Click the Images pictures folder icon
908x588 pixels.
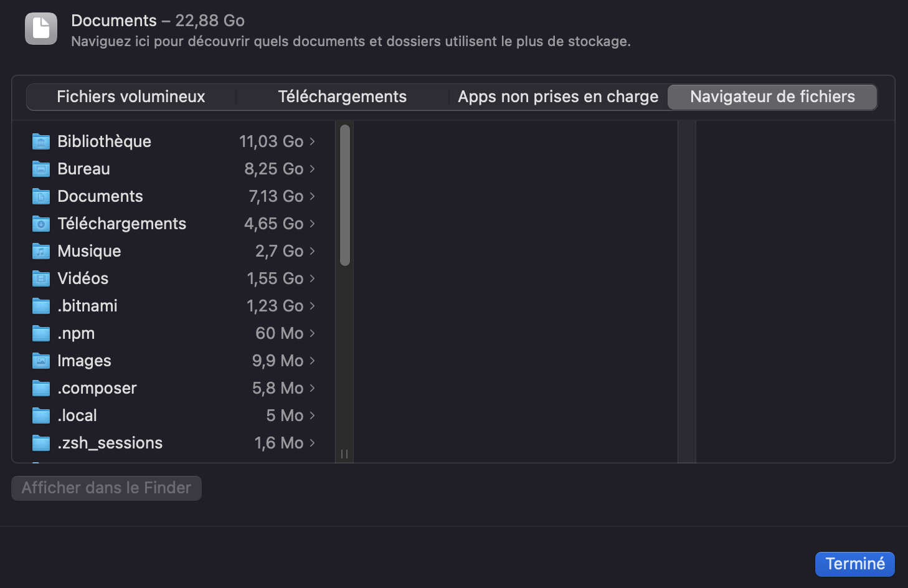[40, 361]
